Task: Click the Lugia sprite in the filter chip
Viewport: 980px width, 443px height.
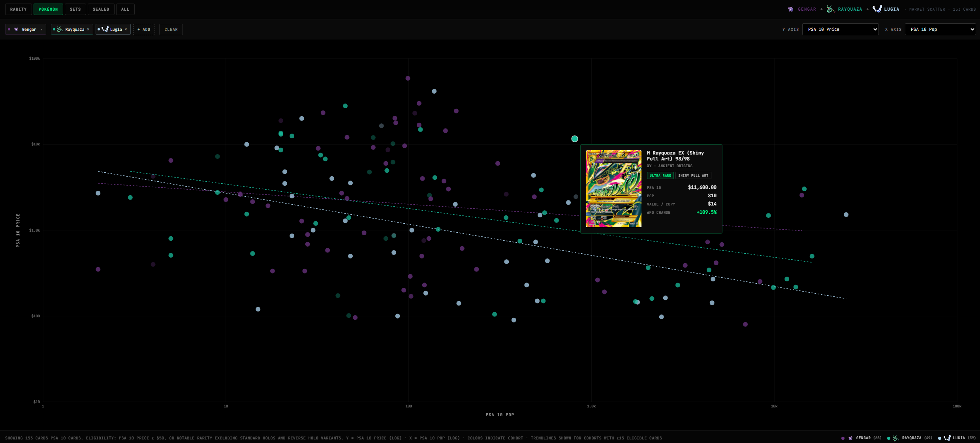Action: click(105, 29)
